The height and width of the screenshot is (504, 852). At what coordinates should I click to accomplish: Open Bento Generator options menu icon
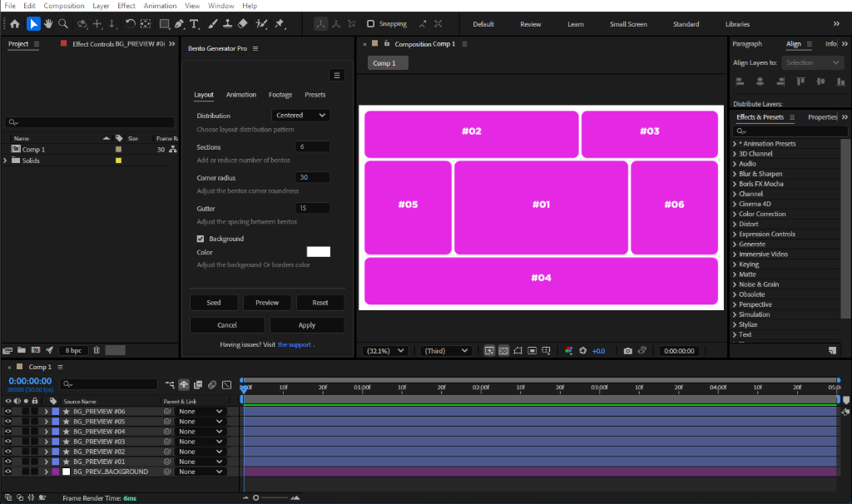tap(337, 75)
